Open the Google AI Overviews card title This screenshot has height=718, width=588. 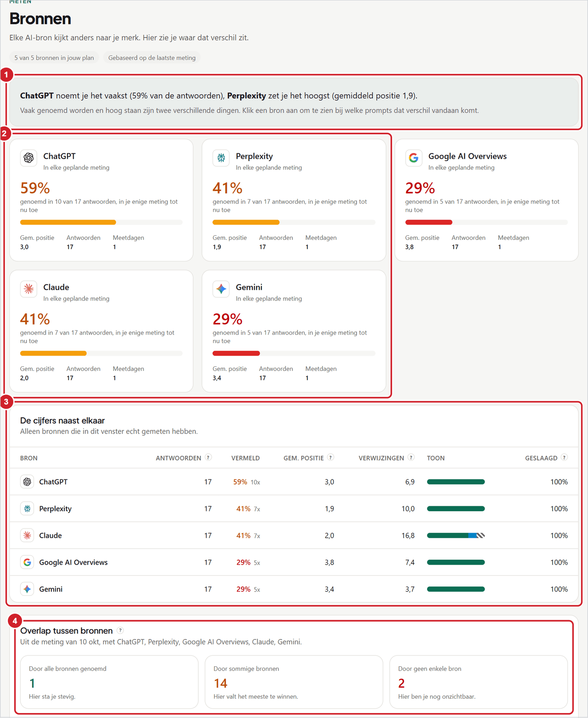(467, 156)
